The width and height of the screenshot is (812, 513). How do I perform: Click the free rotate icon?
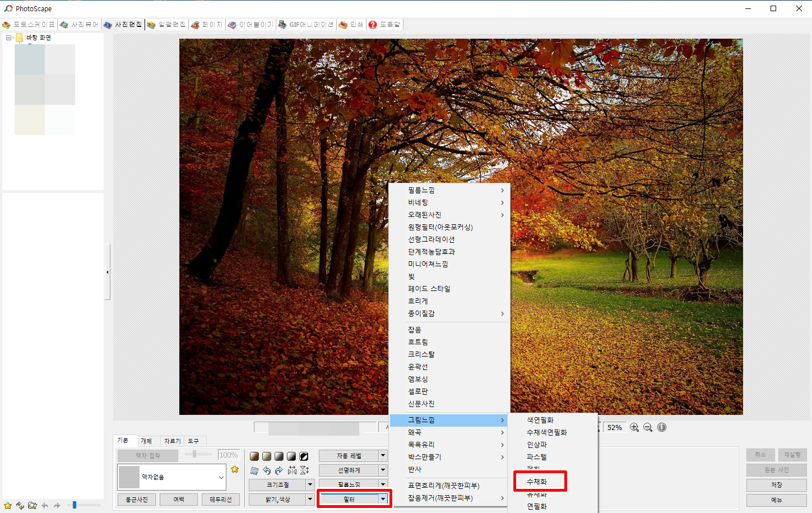pos(254,470)
